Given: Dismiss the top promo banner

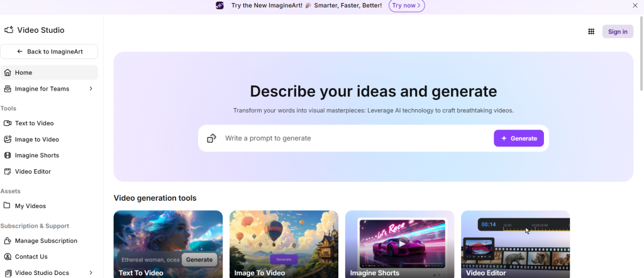Looking at the screenshot, I should pyautogui.click(x=635, y=6).
